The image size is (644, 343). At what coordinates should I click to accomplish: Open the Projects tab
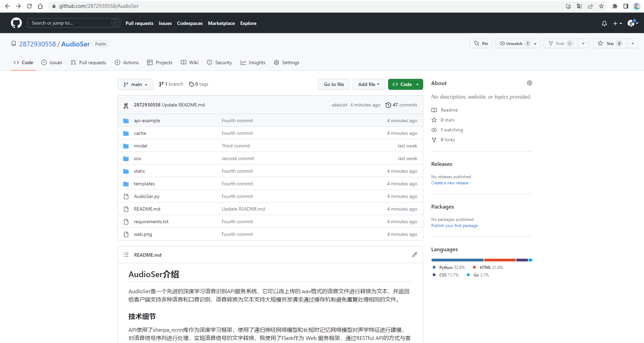pyautogui.click(x=160, y=62)
